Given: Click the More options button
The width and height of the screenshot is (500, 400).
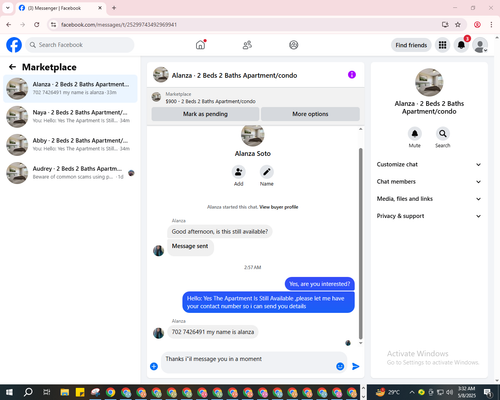Looking at the screenshot, I should click(x=310, y=114).
